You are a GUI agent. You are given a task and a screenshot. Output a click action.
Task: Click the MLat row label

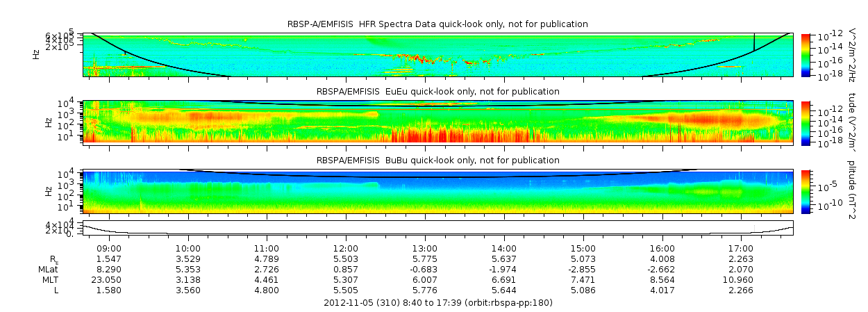(x=48, y=269)
